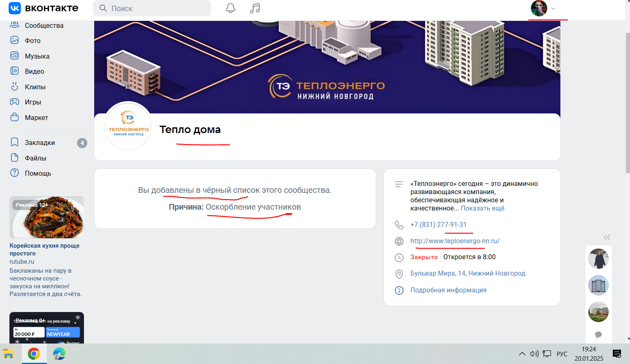Open File Explorer from taskbar
630x364 pixels.
(9, 354)
